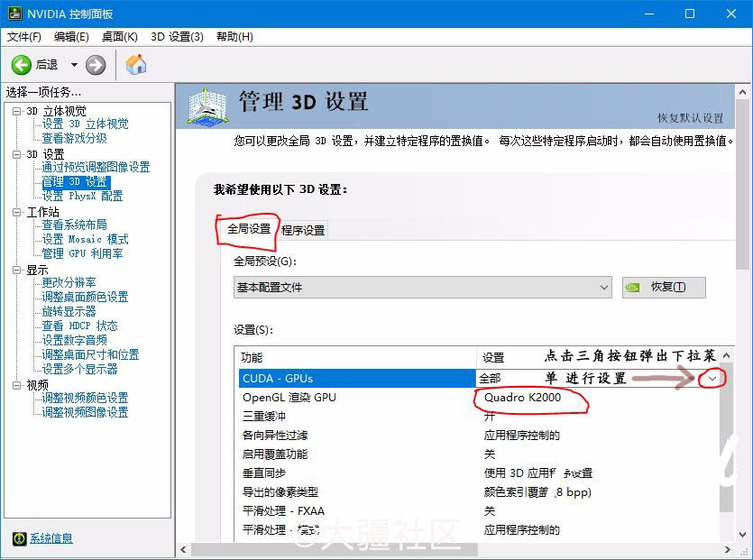Open the CUDA - GPUs value dropdown arrow
Viewport: 753px width, 560px height.
[x=712, y=379]
